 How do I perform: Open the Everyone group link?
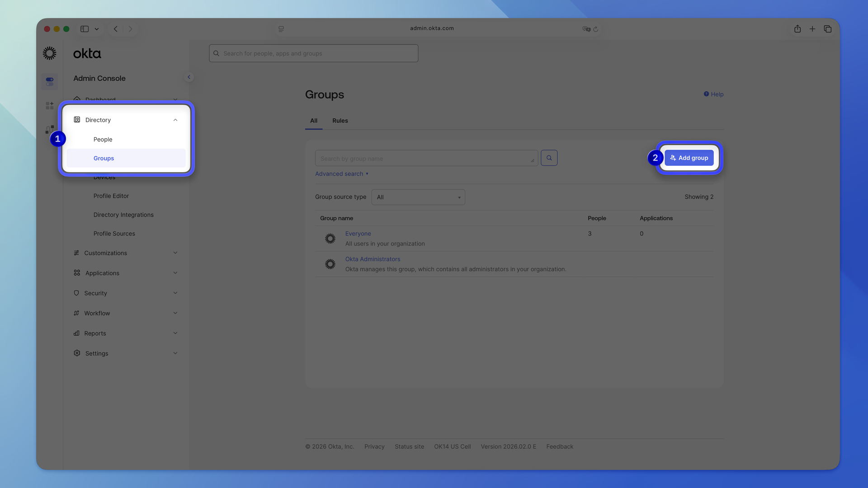coord(358,234)
